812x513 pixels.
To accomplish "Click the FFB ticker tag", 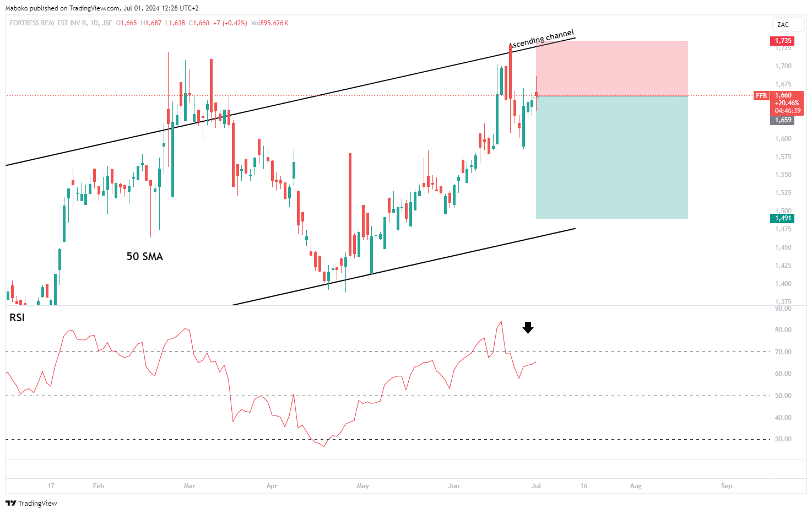I will [x=761, y=95].
